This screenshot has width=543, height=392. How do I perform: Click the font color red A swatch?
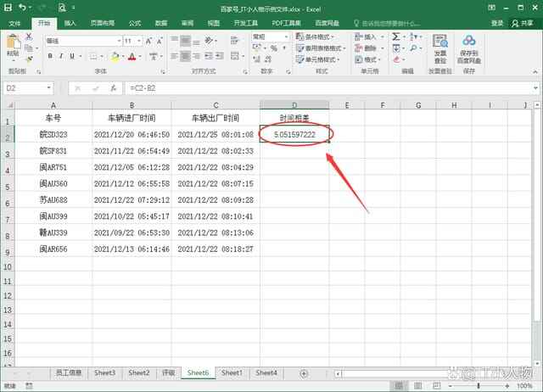click(130, 56)
